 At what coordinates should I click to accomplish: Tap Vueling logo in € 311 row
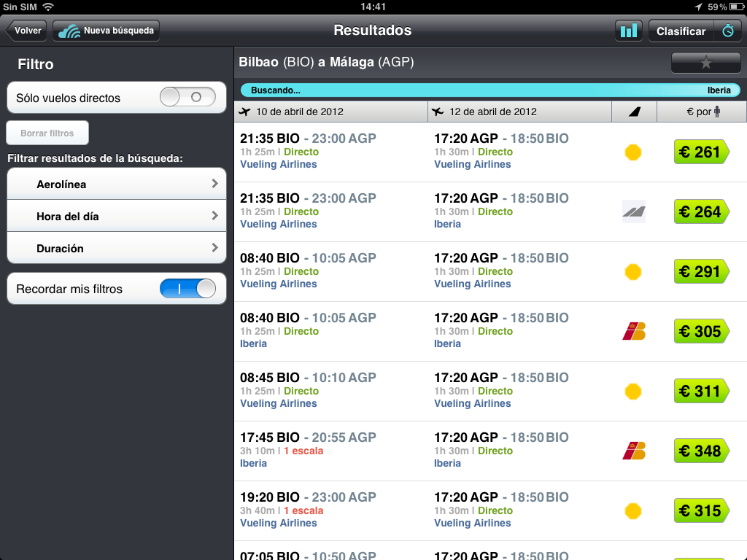pyautogui.click(x=633, y=392)
